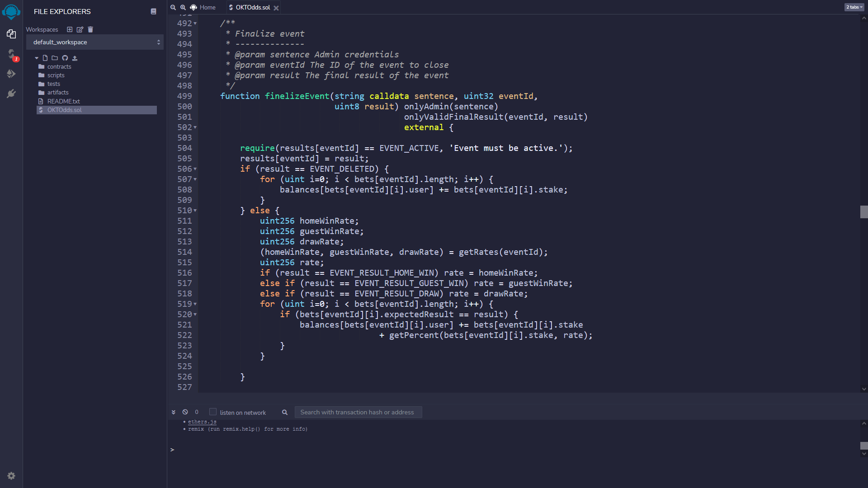Focus the transaction hash search field
This screenshot has height=488, width=868.
pos(358,412)
